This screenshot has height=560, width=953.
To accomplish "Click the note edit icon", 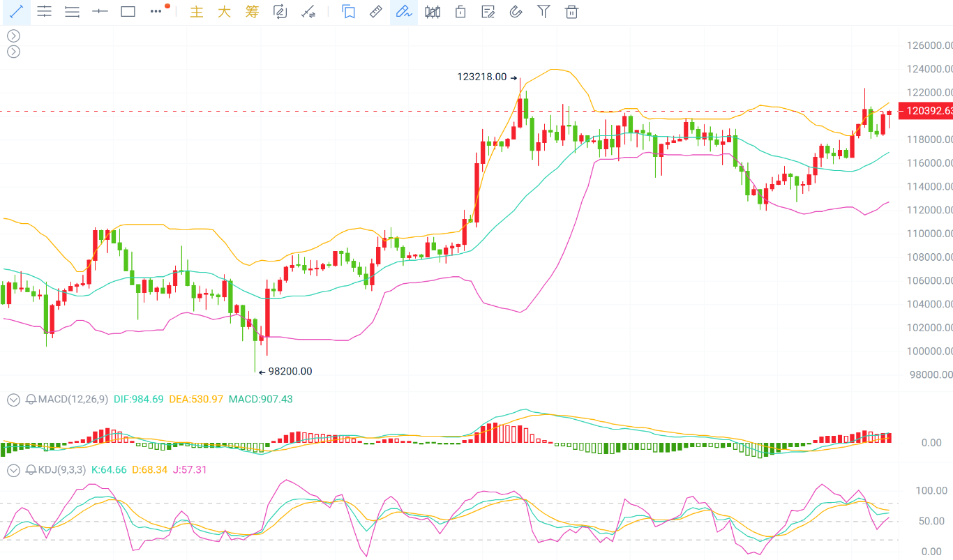I will pos(488,12).
